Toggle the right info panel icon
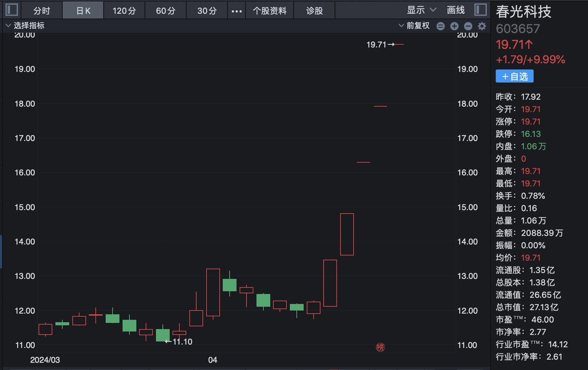The image size is (588, 370). coord(481,10)
